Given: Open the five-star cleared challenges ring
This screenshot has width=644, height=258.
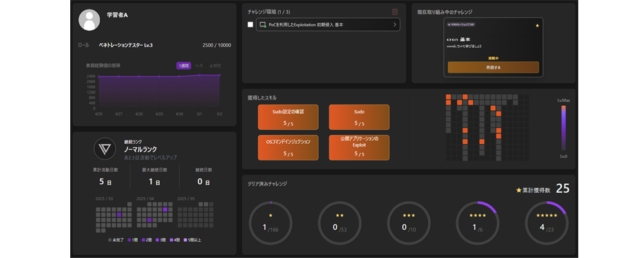Looking at the screenshot, I should point(546,223).
